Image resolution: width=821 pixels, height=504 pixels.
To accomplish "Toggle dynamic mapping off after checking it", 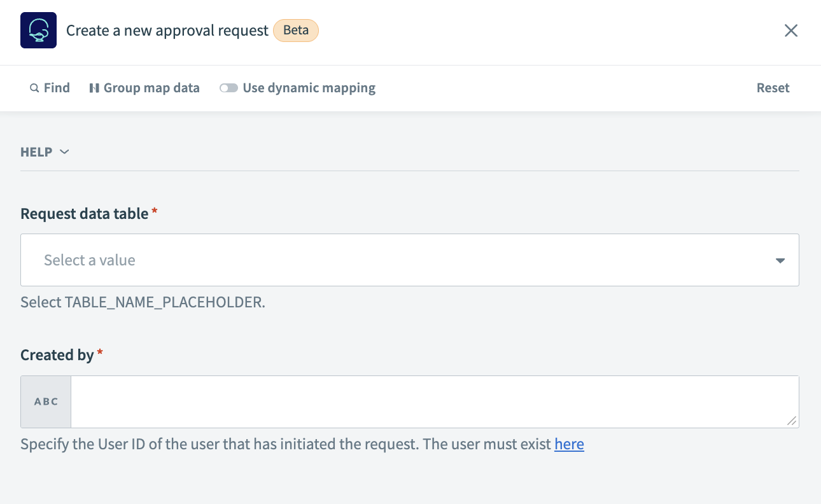I will tap(228, 88).
